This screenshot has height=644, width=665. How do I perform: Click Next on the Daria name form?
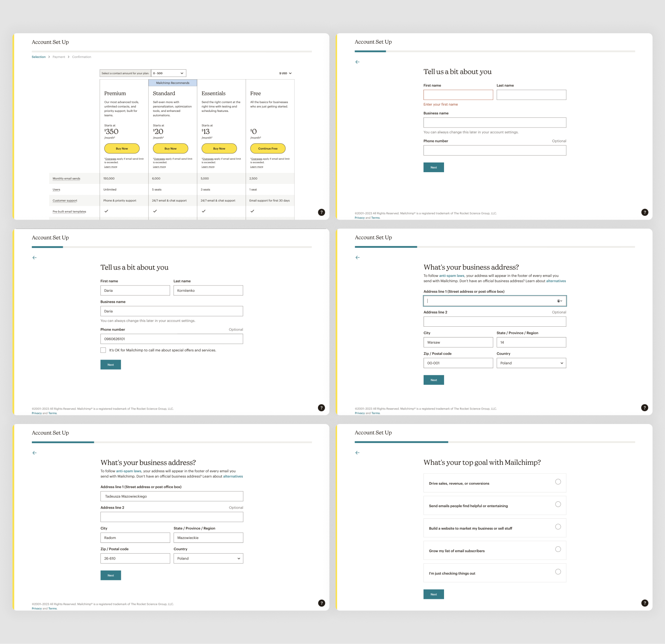tap(110, 365)
